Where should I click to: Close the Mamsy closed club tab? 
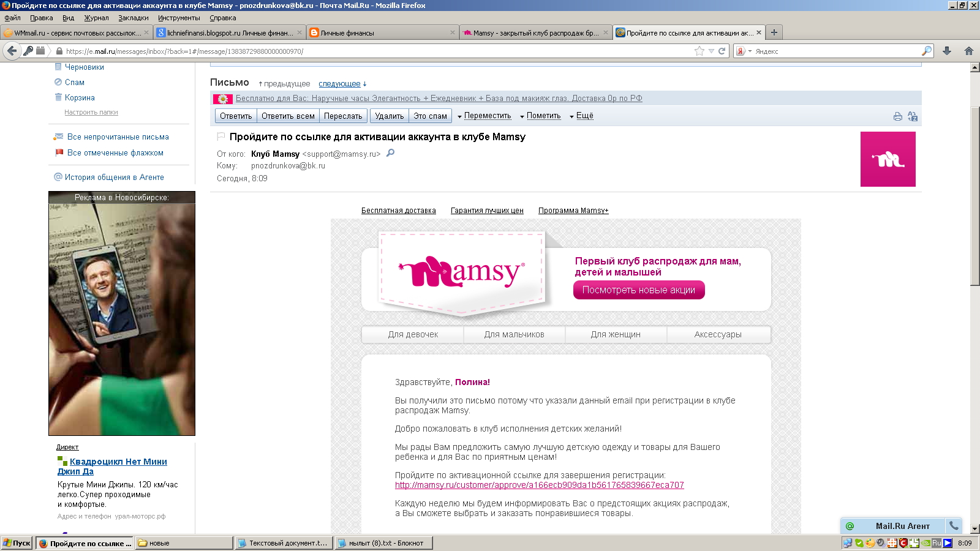point(606,32)
